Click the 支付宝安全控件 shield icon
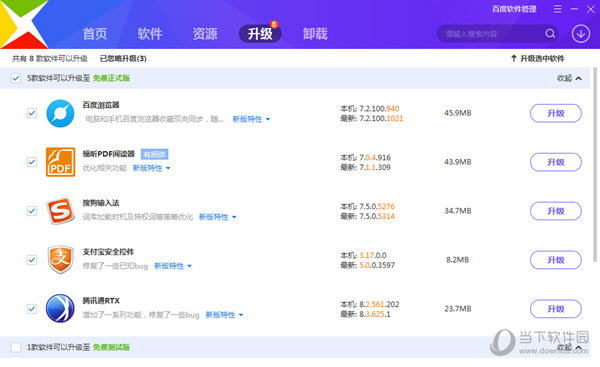 [60, 260]
